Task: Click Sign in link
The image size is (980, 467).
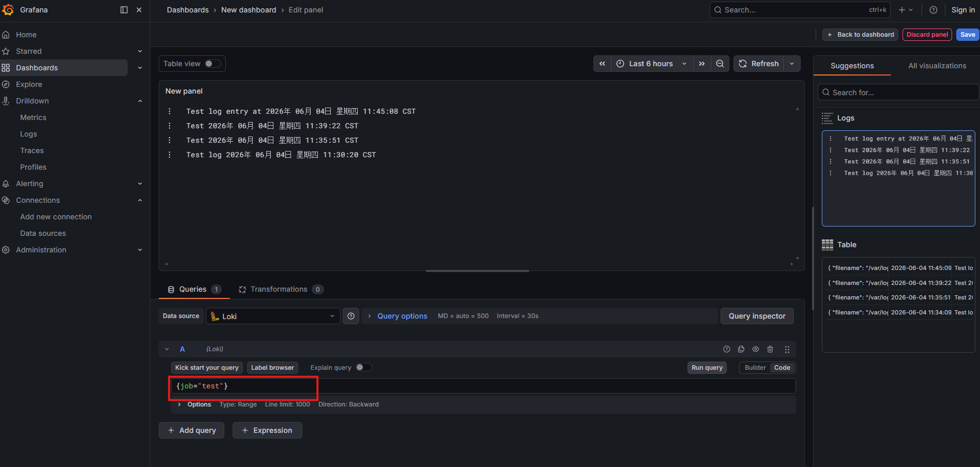Action: click(x=963, y=10)
